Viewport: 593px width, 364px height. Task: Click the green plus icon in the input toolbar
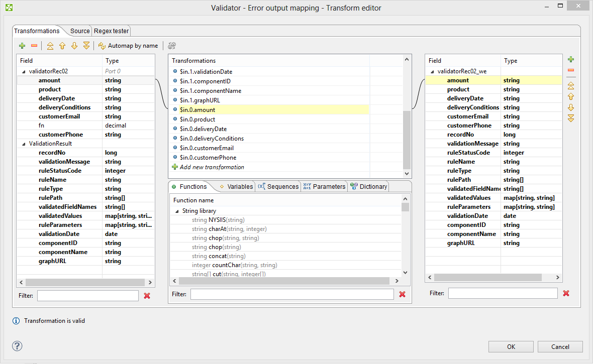coord(22,46)
